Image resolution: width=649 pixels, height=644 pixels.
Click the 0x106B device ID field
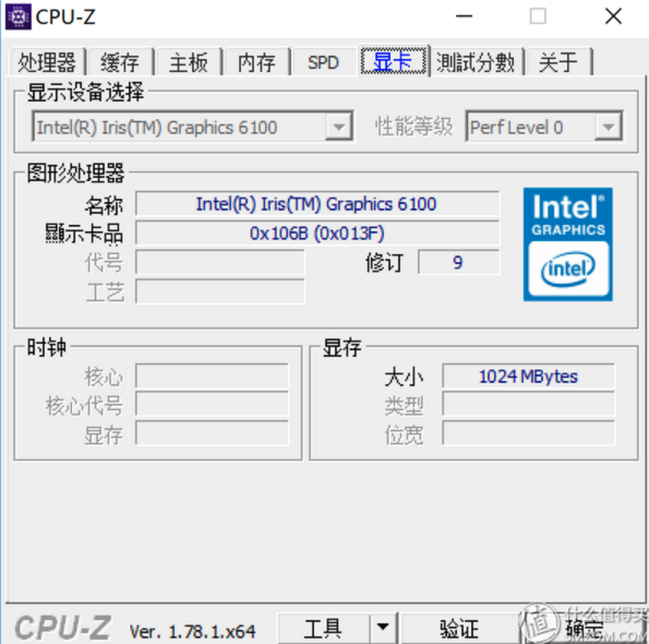coord(317,233)
